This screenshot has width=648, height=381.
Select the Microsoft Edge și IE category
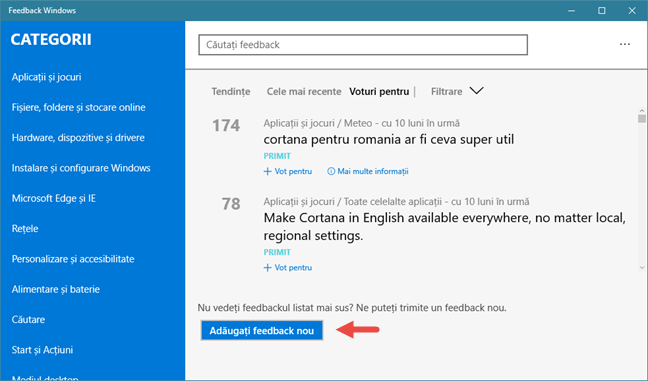pos(54,198)
